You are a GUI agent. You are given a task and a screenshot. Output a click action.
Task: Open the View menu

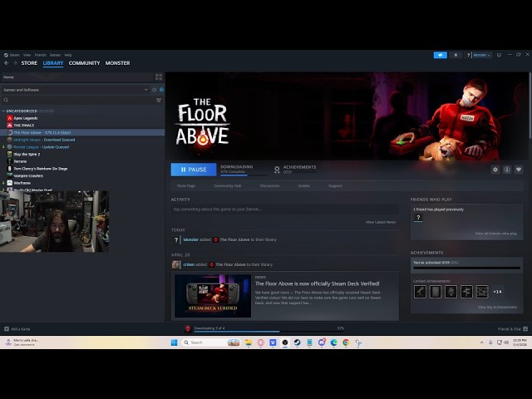pyautogui.click(x=27, y=55)
